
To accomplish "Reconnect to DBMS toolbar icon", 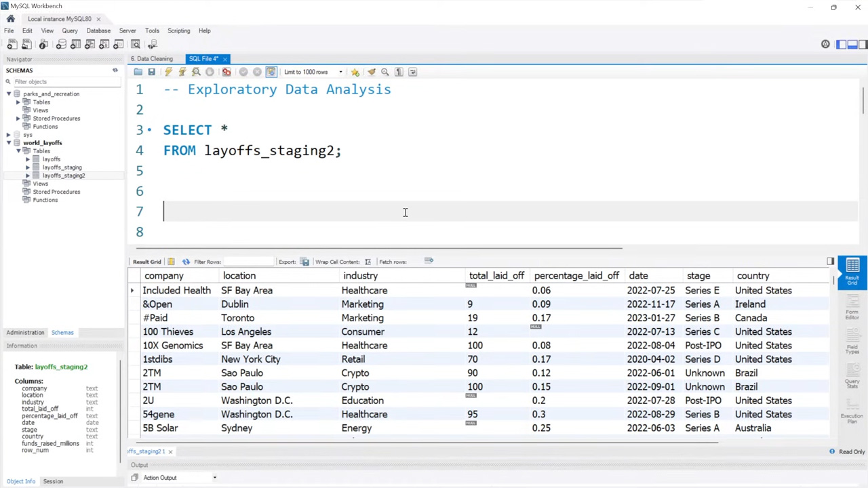I will click(x=153, y=44).
